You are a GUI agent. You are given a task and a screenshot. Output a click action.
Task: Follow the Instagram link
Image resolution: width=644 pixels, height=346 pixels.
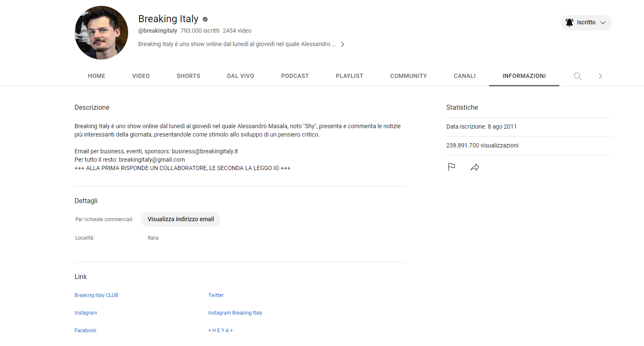point(86,313)
